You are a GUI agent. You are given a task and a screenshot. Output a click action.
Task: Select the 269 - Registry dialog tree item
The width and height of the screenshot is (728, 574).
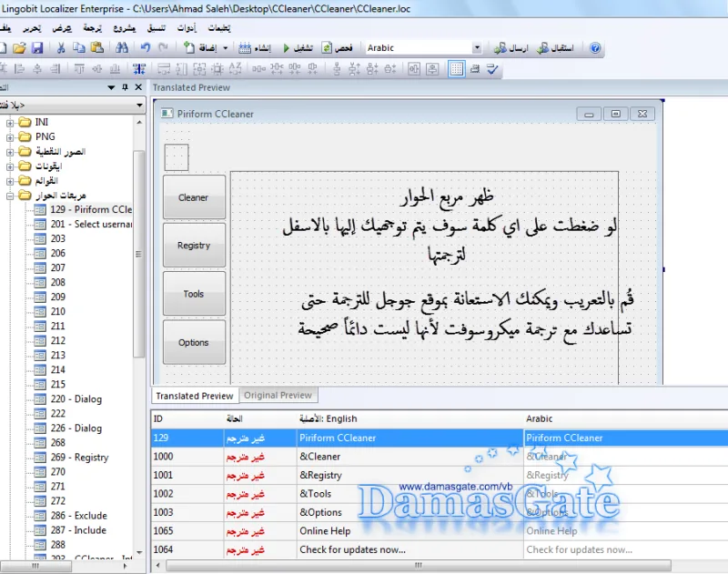[x=79, y=458]
